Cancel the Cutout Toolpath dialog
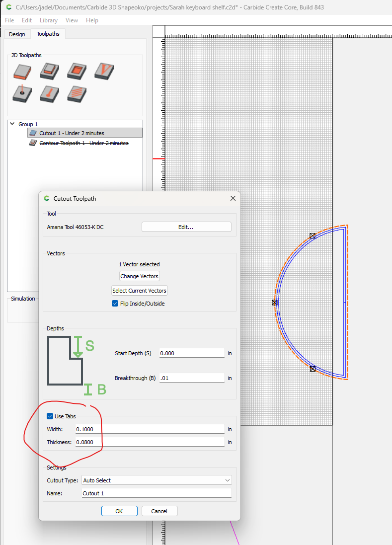The width and height of the screenshot is (392, 545). [x=159, y=511]
